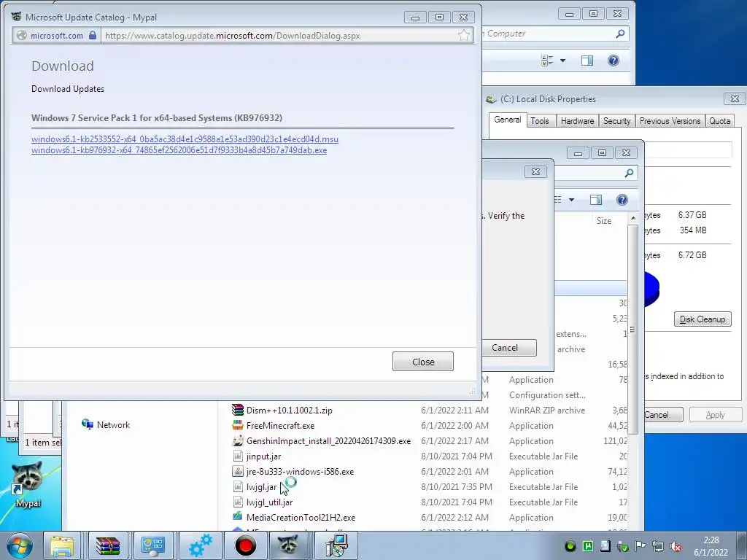Click Cancel in the small verify dialog

click(x=508, y=348)
